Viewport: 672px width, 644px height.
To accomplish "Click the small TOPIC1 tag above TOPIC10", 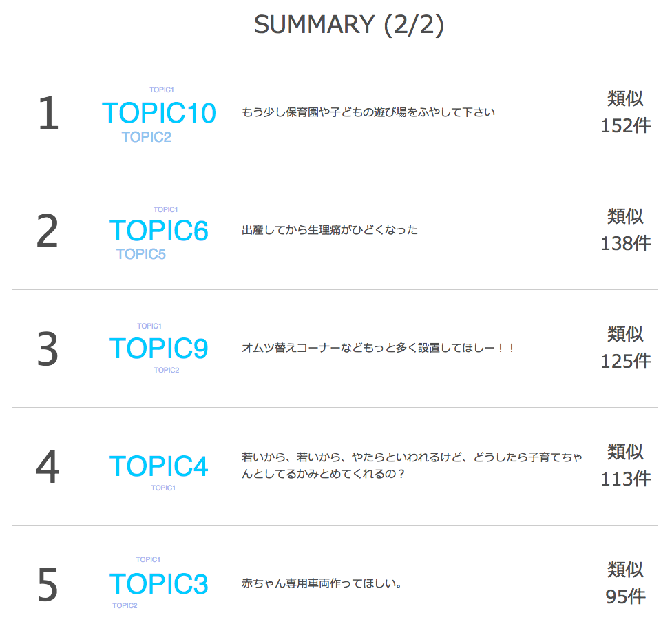I will pos(162,90).
